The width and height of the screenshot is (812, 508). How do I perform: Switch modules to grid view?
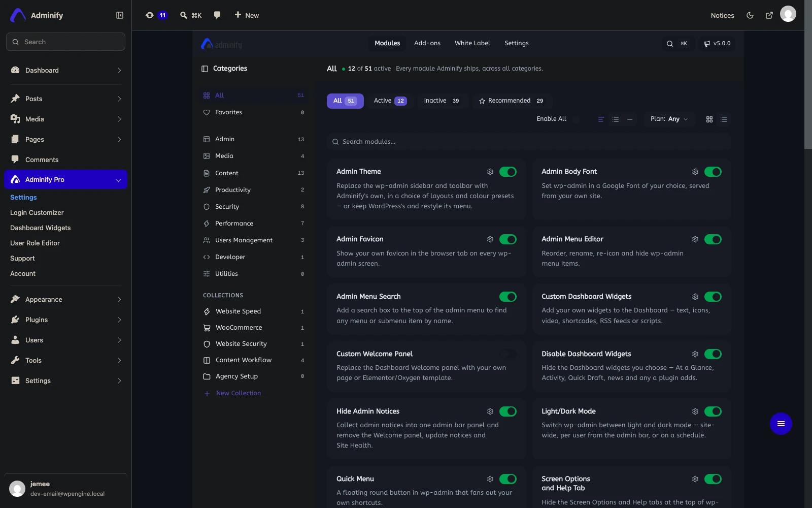click(709, 119)
